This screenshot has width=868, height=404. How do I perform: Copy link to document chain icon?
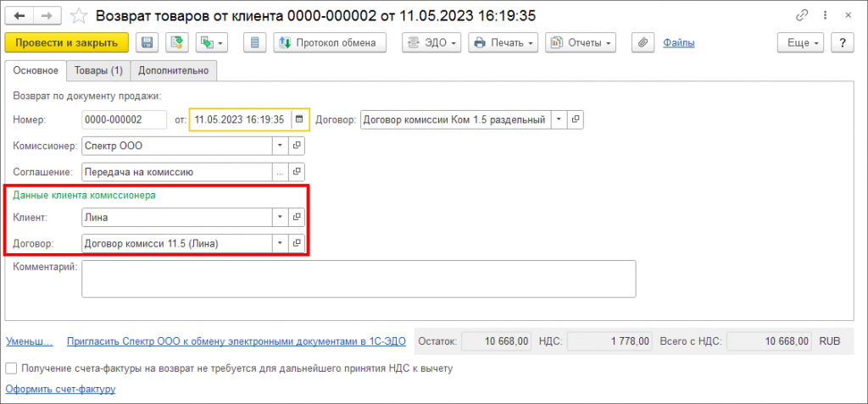coord(802,16)
